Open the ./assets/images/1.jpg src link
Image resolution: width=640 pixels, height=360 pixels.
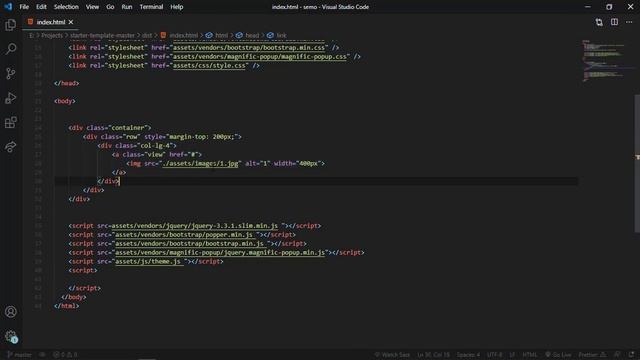[x=200, y=163]
